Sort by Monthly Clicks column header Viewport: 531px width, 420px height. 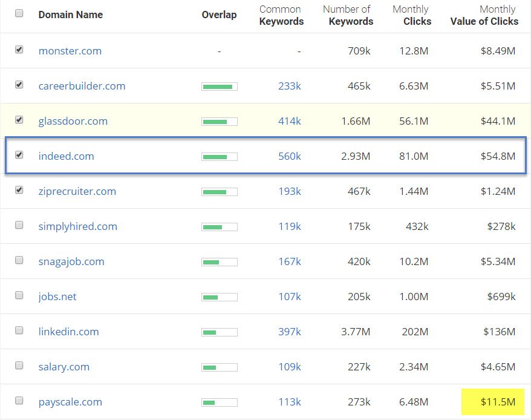(x=412, y=15)
